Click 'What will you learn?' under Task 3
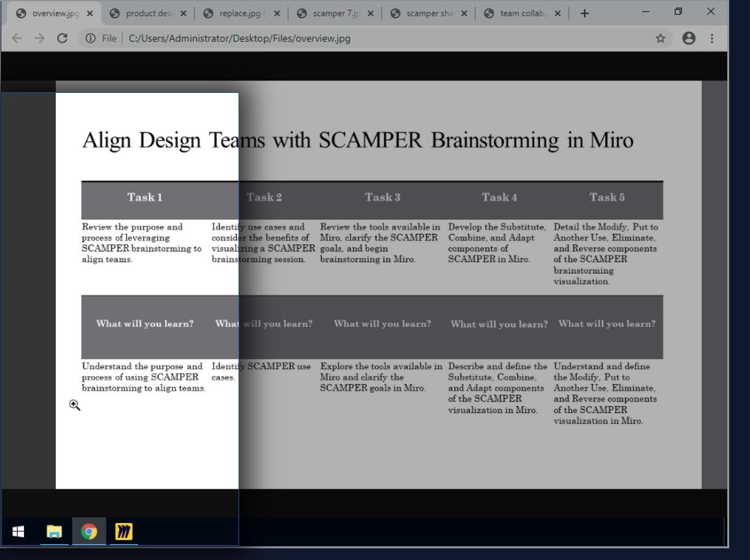 [x=382, y=324]
